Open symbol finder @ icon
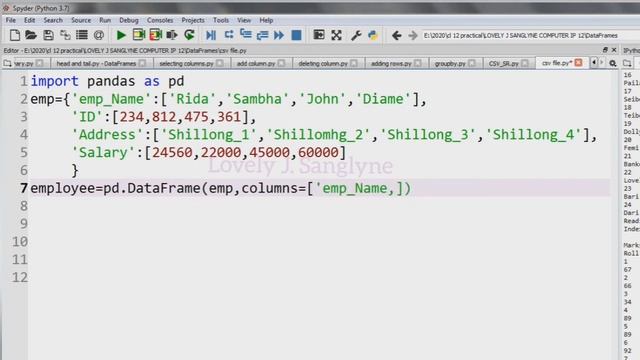The width and height of the screenshot is (640, 360). [x=98, y=35]
